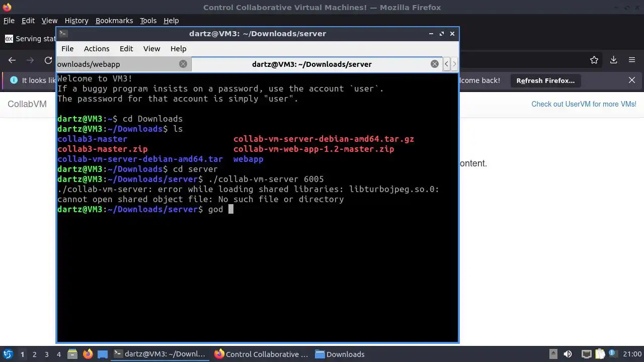Open the volume speaker tray icon
Image resolution: width=644 pixels, height=362 pixels.
568,354
